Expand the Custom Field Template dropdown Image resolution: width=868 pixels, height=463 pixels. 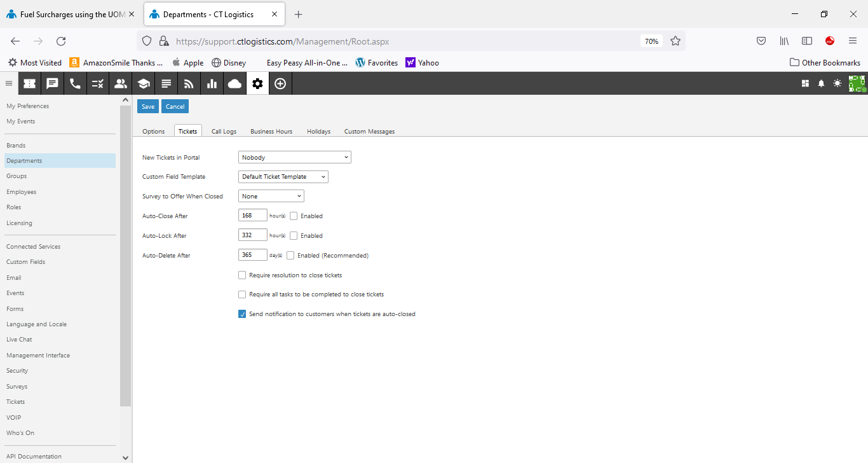click(x=283, y=177)
